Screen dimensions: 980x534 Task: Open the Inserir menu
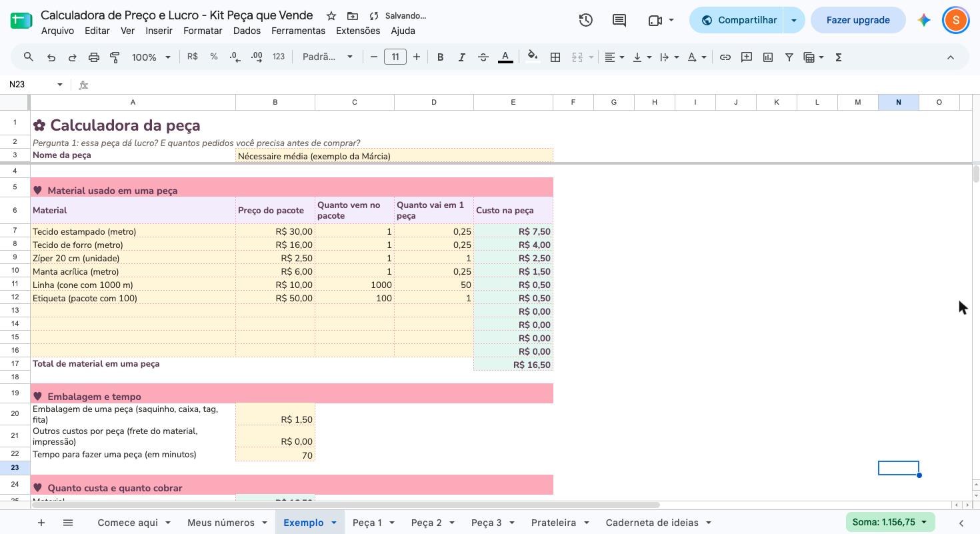point(159,31)
